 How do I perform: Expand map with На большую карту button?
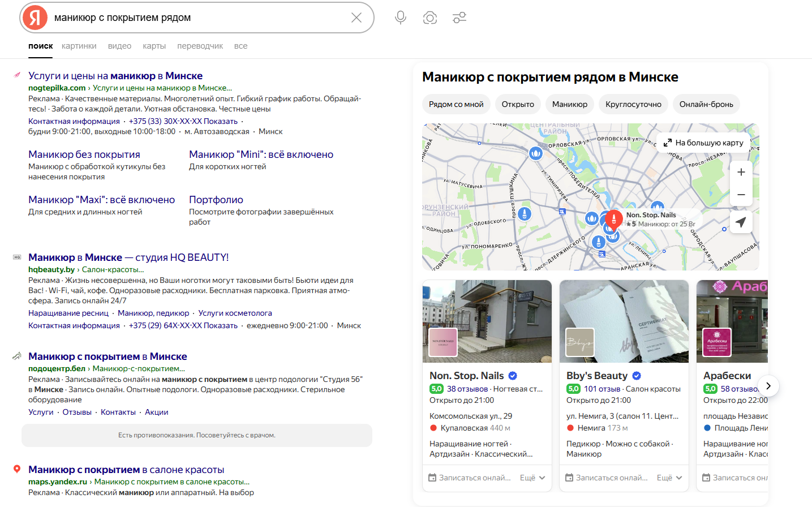(703, 143)
